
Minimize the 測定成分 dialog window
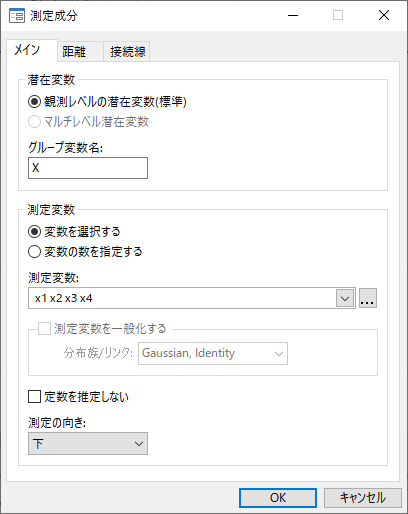[x=293, y=15]
